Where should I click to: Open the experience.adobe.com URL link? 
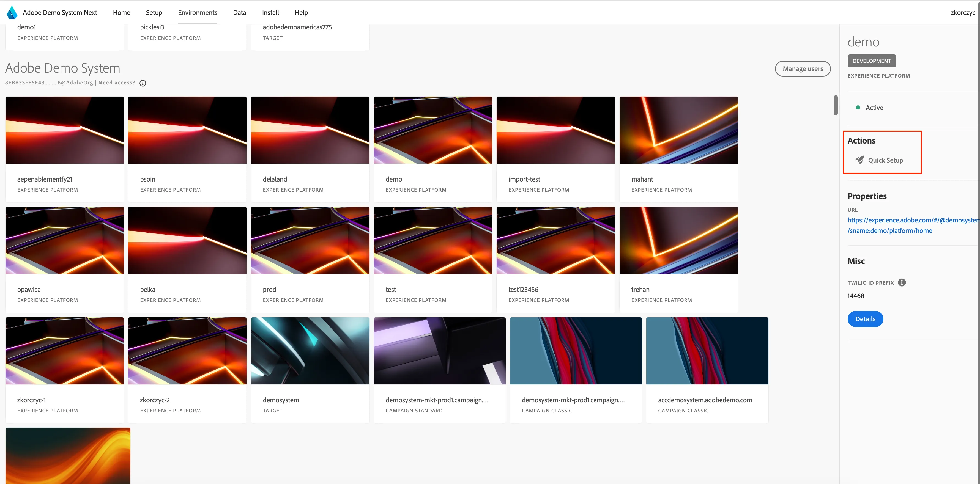[913, 226]
